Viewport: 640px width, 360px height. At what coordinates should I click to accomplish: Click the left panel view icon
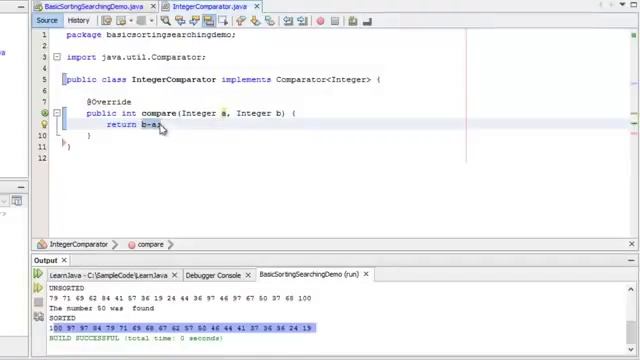coord(17,201)
